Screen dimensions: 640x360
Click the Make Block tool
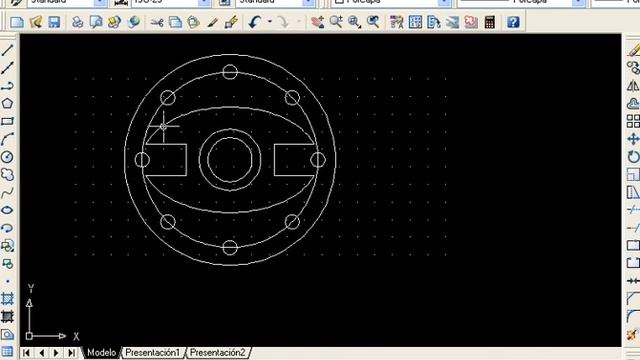[7, 264]
